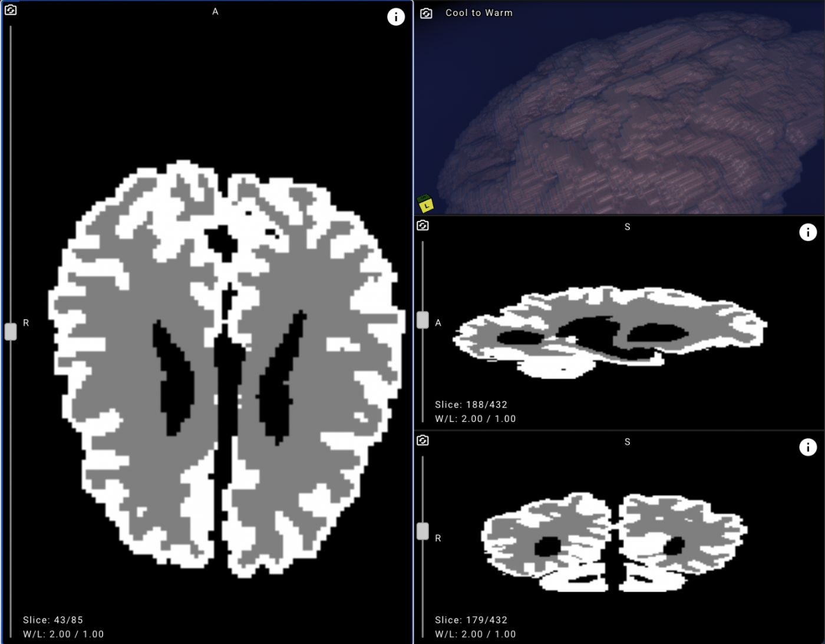Screen dimensions: 825x644
Task: Click the 'Cool to Warm' preset label
Action: [x=478, y=13]
